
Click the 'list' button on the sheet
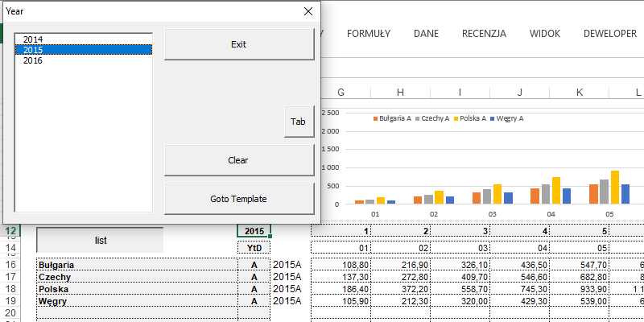pyautogui.click(x=101, y=240)
